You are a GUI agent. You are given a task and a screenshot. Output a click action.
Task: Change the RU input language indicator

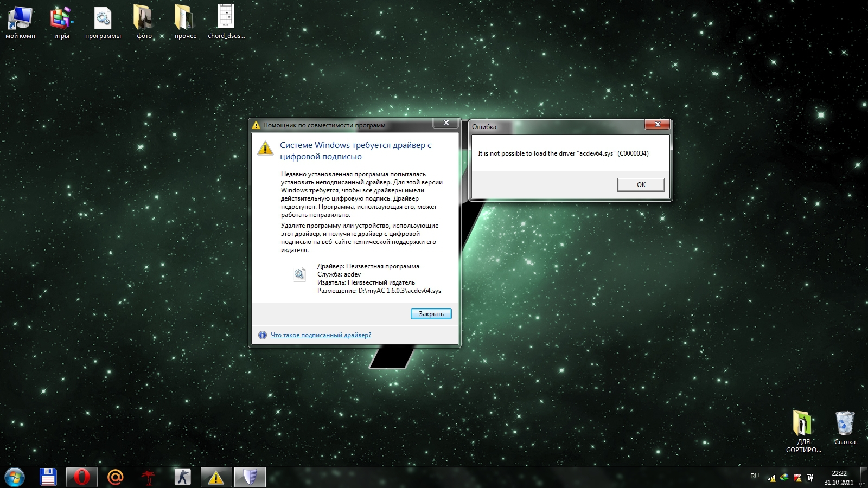pos(755,476)
